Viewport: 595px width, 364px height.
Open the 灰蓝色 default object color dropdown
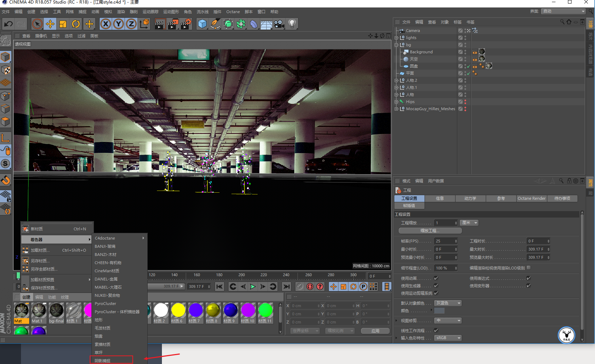(x=448, y=303)
